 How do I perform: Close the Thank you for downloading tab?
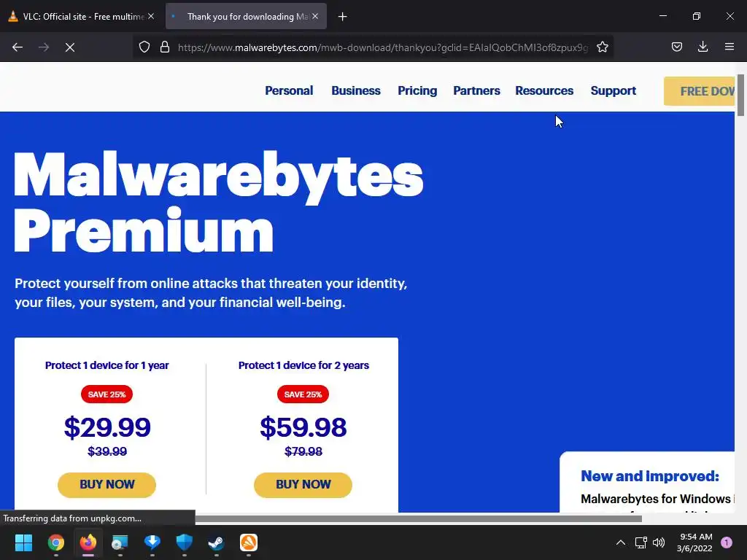(x=315, y=17)
